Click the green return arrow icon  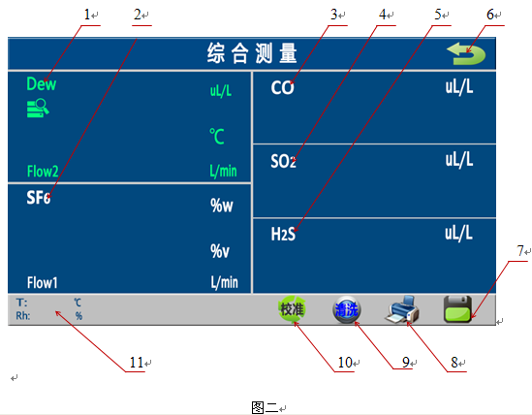pos(466,53)
